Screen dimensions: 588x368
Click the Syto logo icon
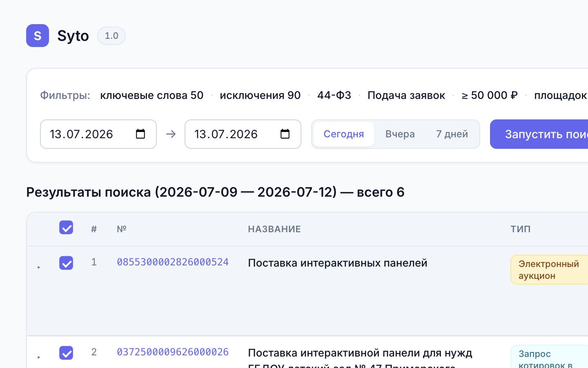[x=38, y=36]
